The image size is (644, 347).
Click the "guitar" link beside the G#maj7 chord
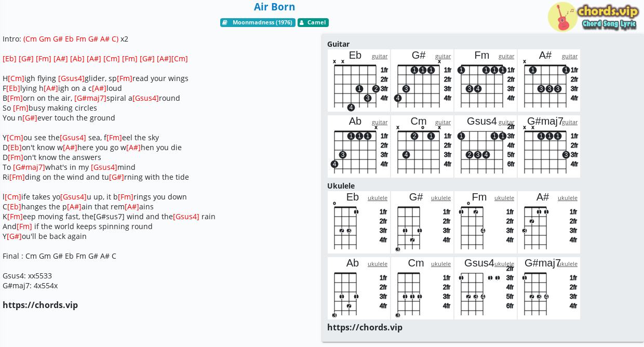pos(570,122)
